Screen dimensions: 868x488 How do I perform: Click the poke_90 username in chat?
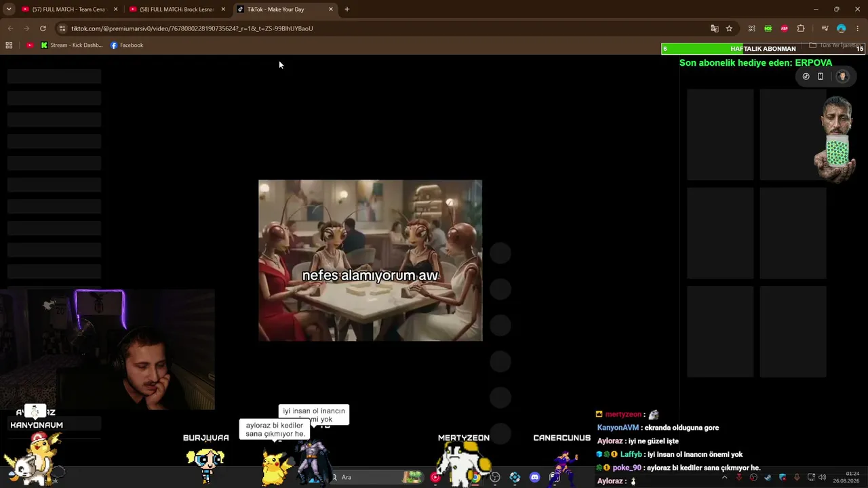pos(627,468)
